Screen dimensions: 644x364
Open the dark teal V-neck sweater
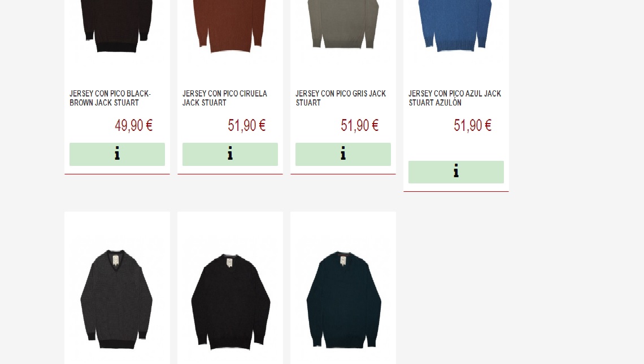pos(344,300)
